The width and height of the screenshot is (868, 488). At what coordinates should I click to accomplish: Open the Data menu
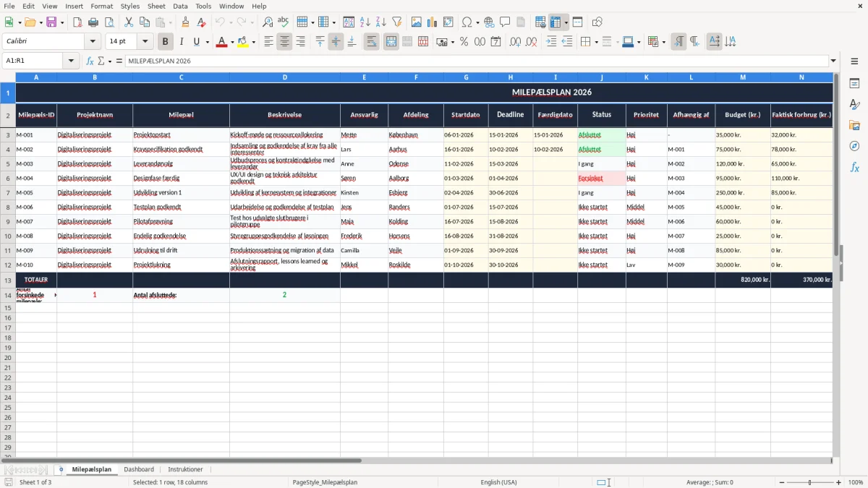[x=180, y=6]
